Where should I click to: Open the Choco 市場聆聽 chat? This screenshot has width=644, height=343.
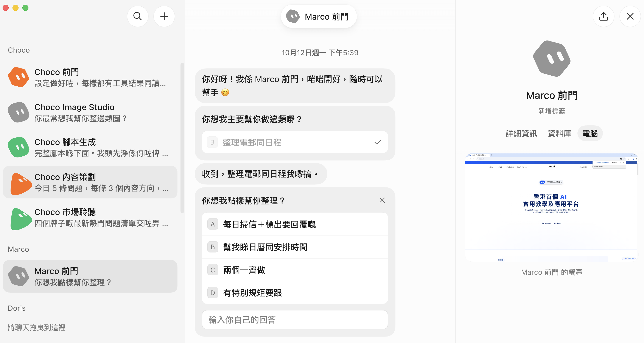90,217
